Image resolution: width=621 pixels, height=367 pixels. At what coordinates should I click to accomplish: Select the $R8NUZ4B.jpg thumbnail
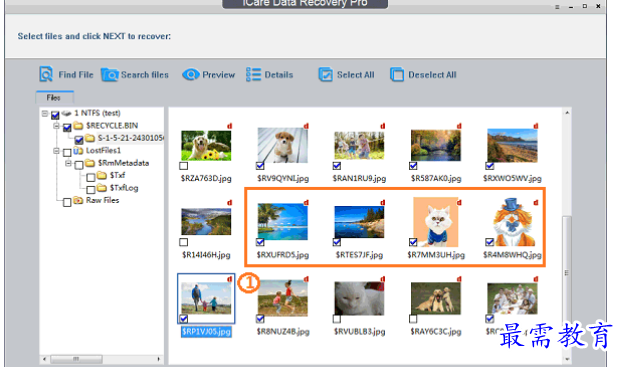[282, 298]
